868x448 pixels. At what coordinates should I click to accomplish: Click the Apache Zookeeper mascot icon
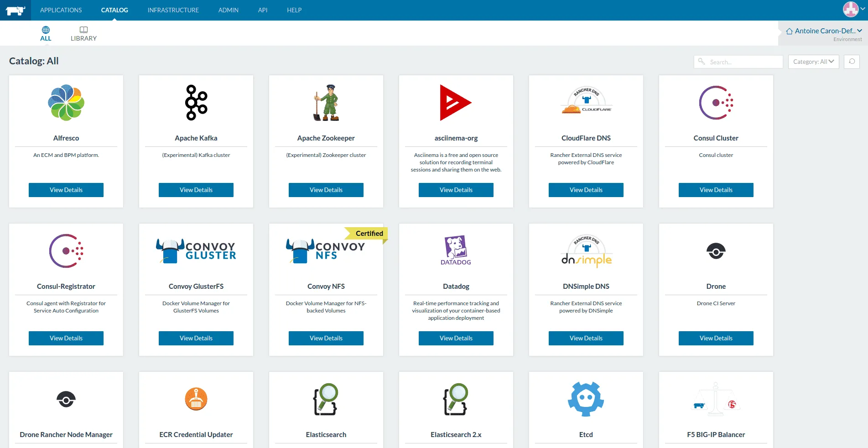pos(326,103)
